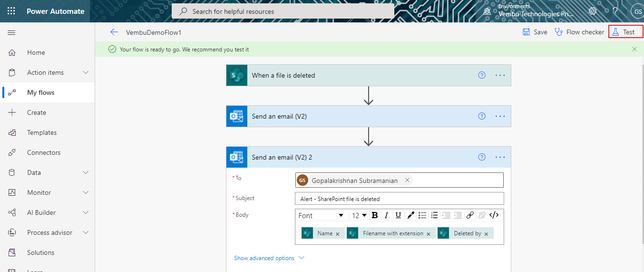Show advanced options link

click(x=269, y=258)
